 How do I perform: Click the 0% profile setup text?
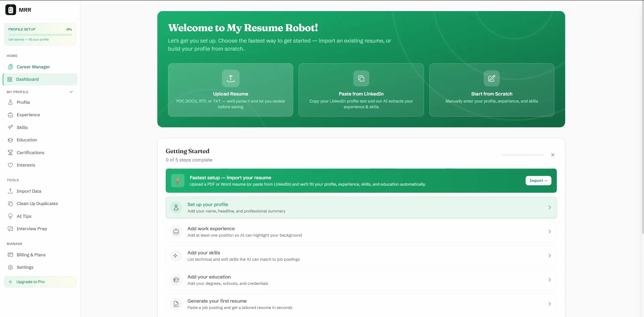pos(69,29)
